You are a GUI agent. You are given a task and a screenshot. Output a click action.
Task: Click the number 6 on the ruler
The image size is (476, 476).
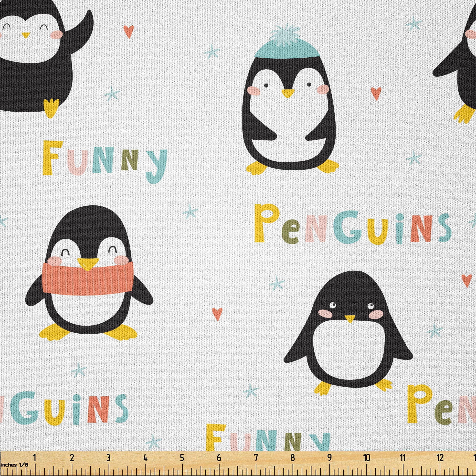click(x=219, y=458)
